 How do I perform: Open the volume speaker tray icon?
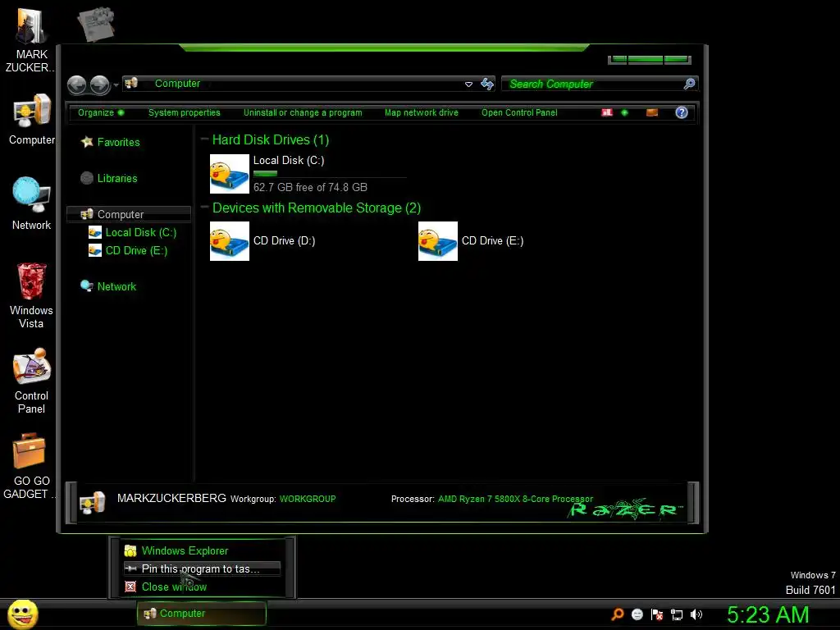[x=696, y=614]
